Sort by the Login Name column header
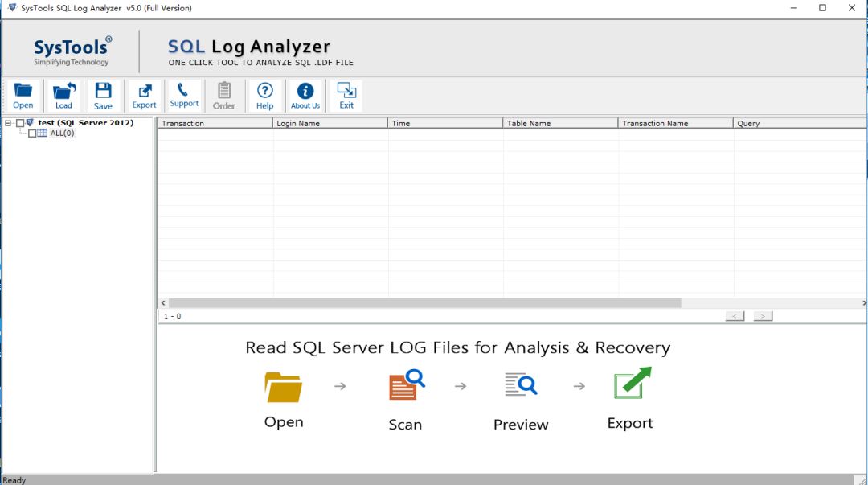The height and width of the screenshot is (485, 868). point(330,123)
